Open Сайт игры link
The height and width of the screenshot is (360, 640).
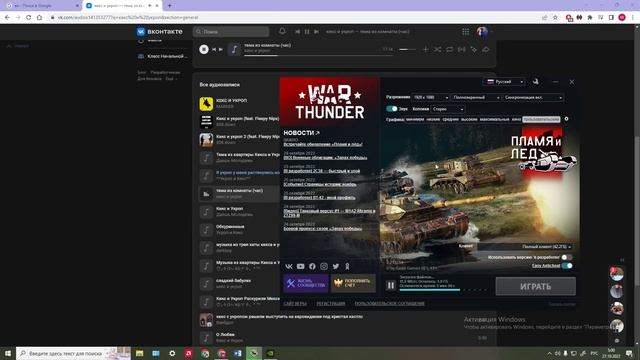point(295,304)
